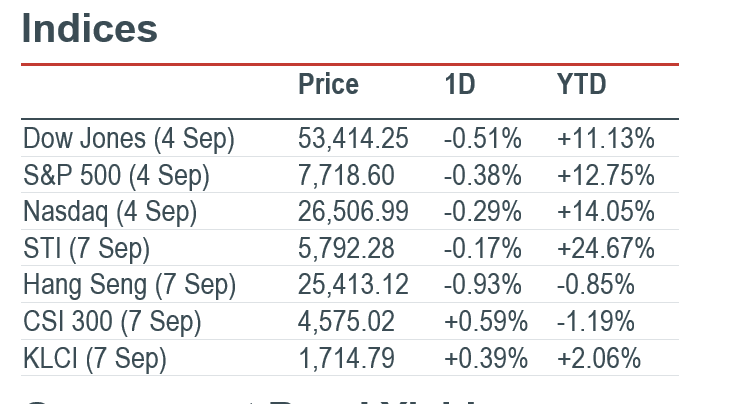This screenshot has width=739, height=404.
Task: Click the KLCI (7 Sep) row label
Action: click(x=95, y=358)
